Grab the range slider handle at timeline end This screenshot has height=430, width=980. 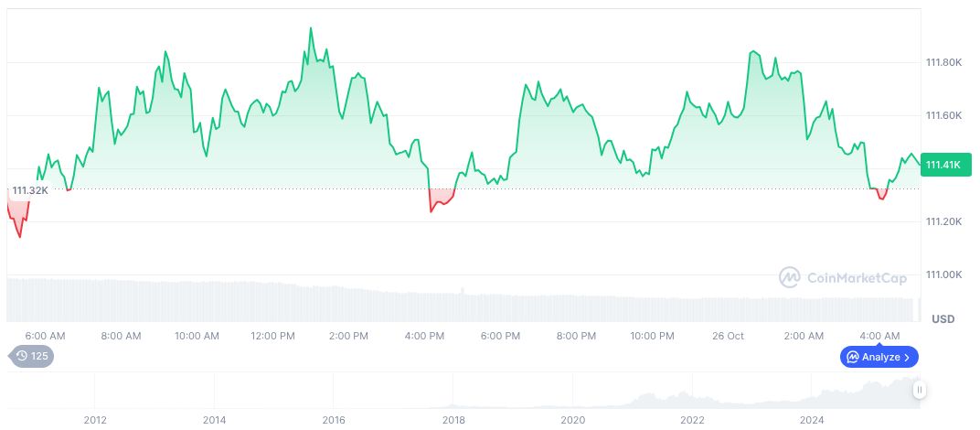(x=920, y=390)
